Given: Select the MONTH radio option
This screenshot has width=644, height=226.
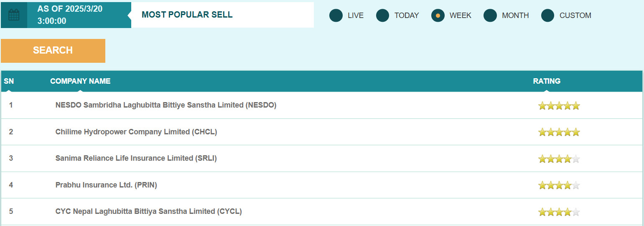Looking at the screenshot, I should [x=490, y=15].
